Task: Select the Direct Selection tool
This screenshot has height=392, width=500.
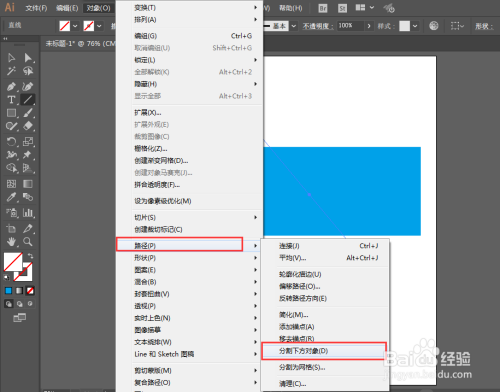Action: pos(28,58)
